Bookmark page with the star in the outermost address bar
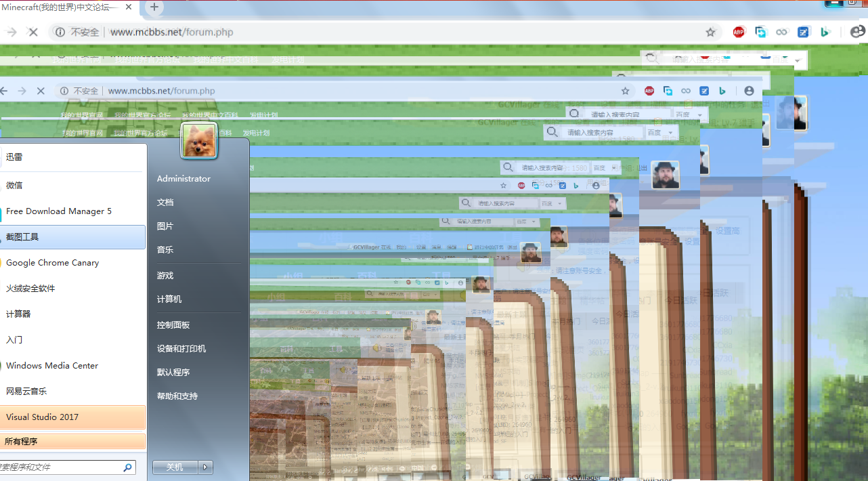Viewport: 868px width, 481px height. tap(710, 32)
